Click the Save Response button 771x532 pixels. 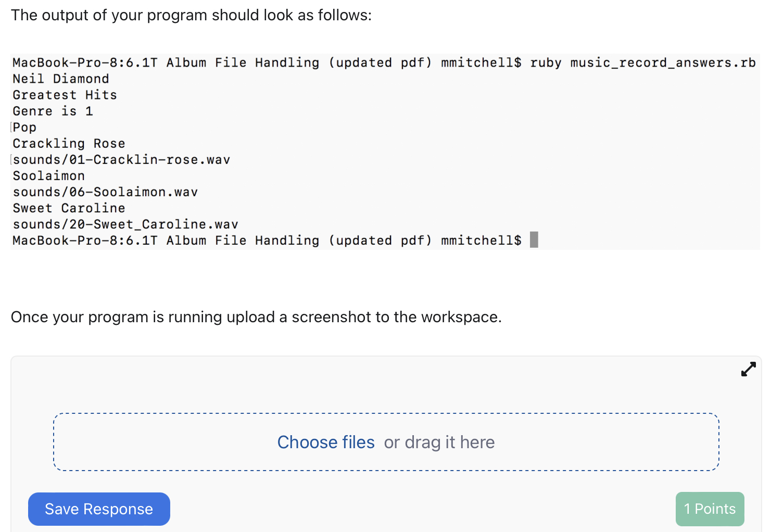(x=99, y=509)
